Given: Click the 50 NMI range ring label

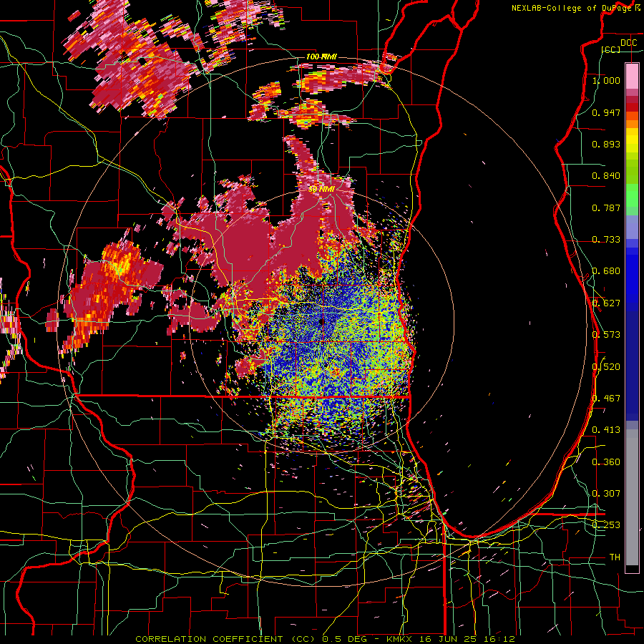Looking at the screenshot, I should coord(321,189).
